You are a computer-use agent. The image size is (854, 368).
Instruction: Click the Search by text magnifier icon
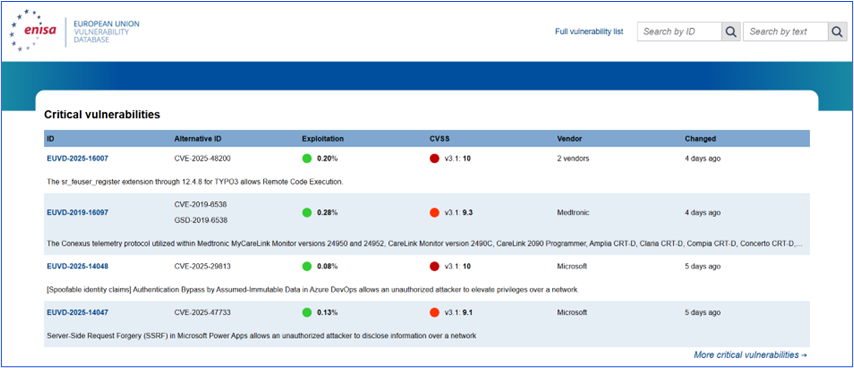pos(838,32)
